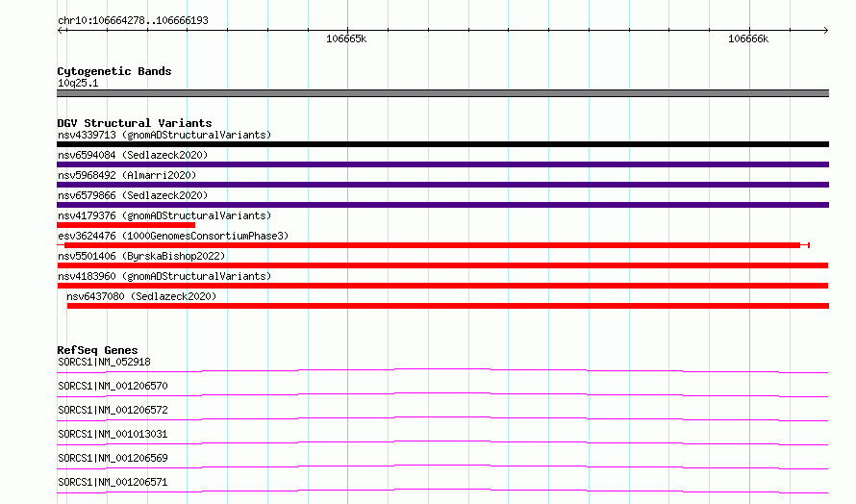Viewport: 856px width, 504px height.
Task: Open variant nsv4179376 (gnomADStructuralVariants) label
Action: click(x=164, y=215)
